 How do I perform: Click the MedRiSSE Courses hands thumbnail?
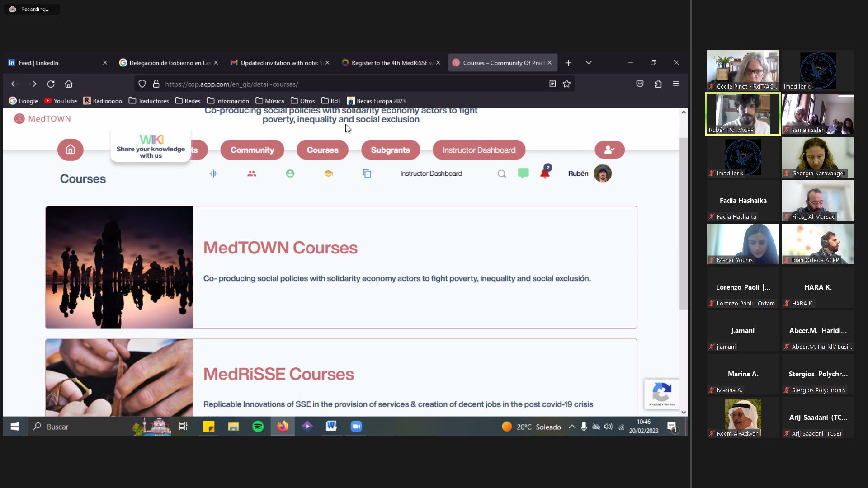(x=119, y=378)
